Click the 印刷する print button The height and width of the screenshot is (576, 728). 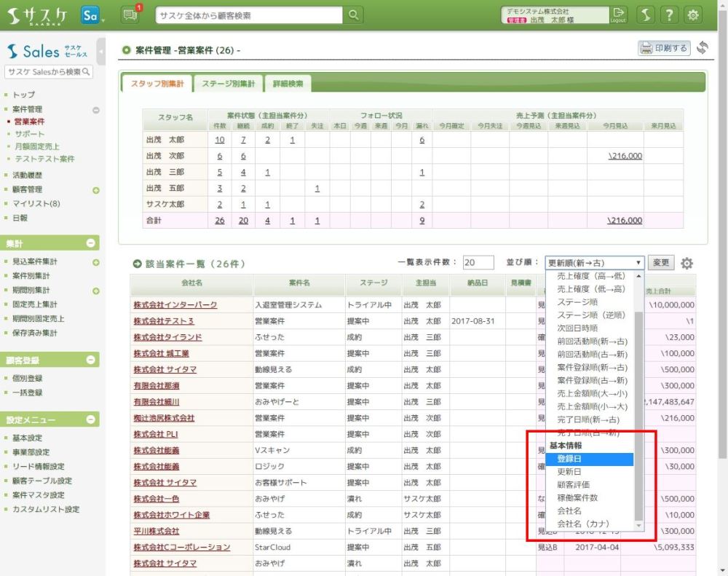[663, 49]
